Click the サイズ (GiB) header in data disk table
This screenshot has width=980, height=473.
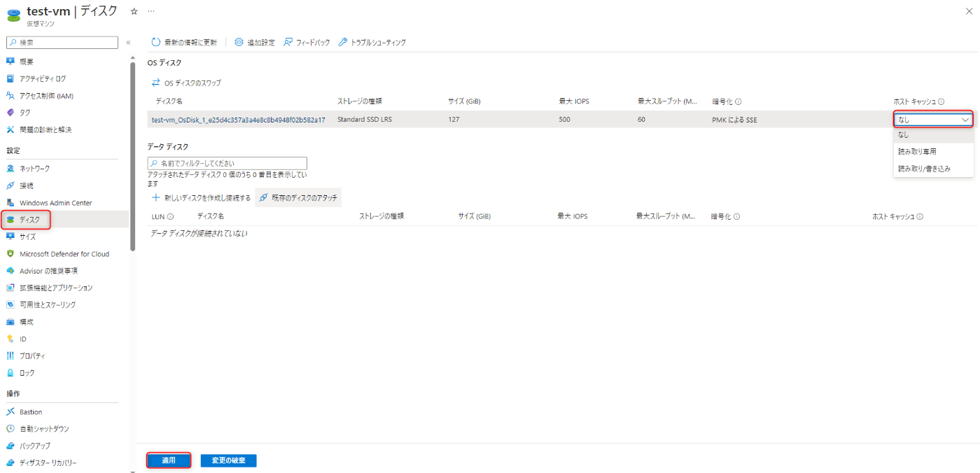[475, 217]
